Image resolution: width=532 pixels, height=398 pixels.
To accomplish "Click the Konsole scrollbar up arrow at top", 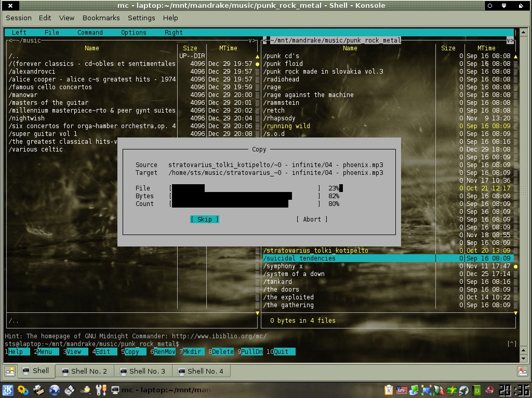I will [524, 33].
